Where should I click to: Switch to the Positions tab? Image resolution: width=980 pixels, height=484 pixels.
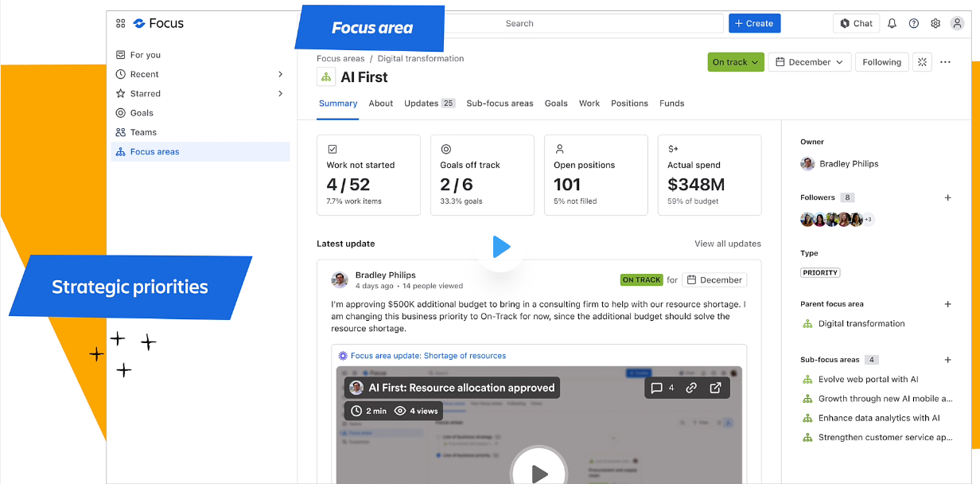[x=629, y=103]
